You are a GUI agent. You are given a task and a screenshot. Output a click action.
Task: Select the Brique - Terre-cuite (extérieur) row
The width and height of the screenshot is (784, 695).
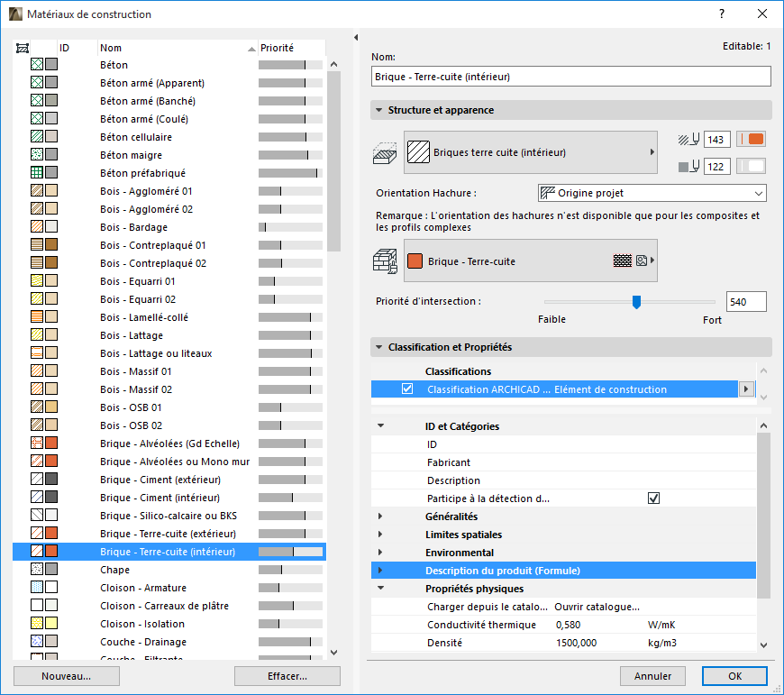[x=169, y=534]
